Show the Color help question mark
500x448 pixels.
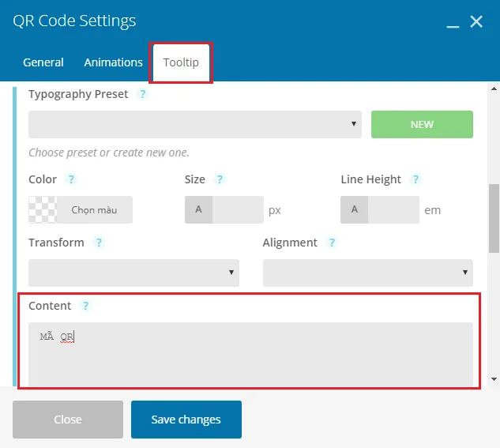71,179
